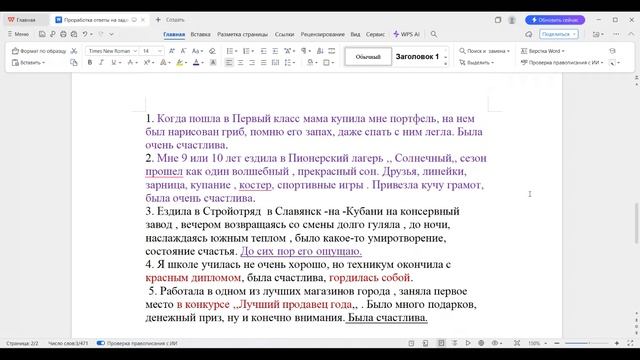This screenshot has height=360, width=640.
Task: Click the search magnifier in the ribbon tab bar
Action: pyautogui.click(x=434, y=34)
